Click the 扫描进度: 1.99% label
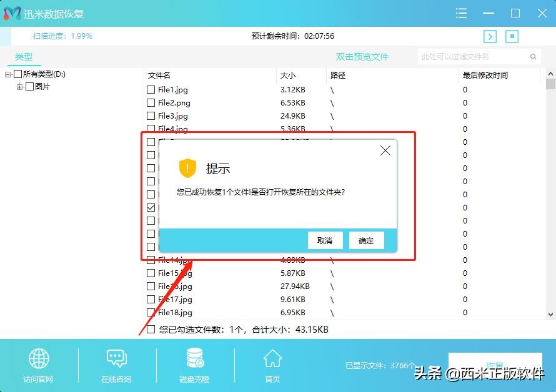 pyautogui.click(x=62, y=36)
